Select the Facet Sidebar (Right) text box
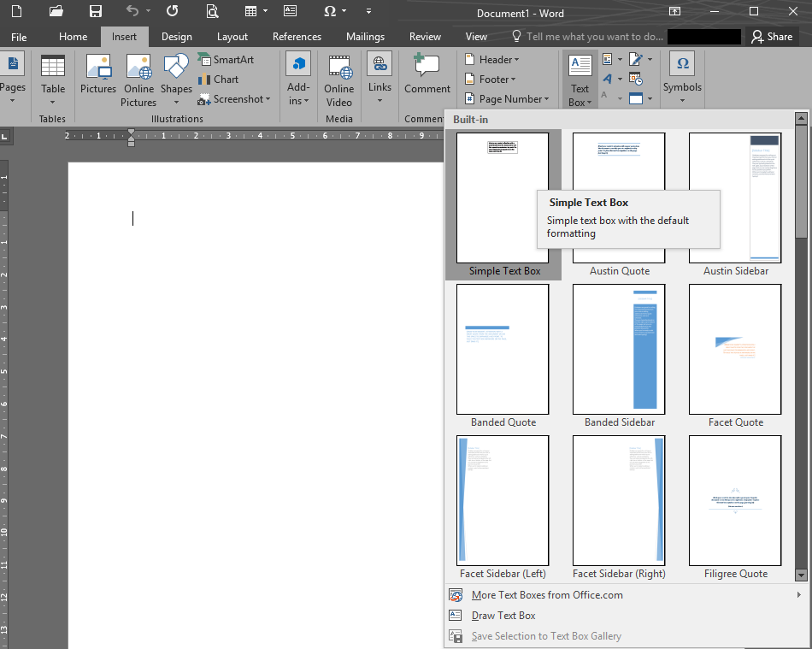Image resolution: width=812 pixels, height=649 pixels. tap(620, 508)
